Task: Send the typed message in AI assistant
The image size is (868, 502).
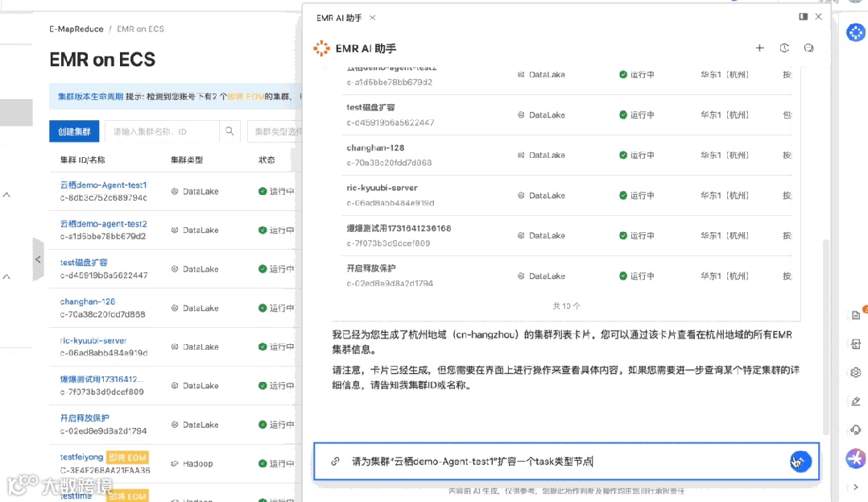Action: point(800,461)
